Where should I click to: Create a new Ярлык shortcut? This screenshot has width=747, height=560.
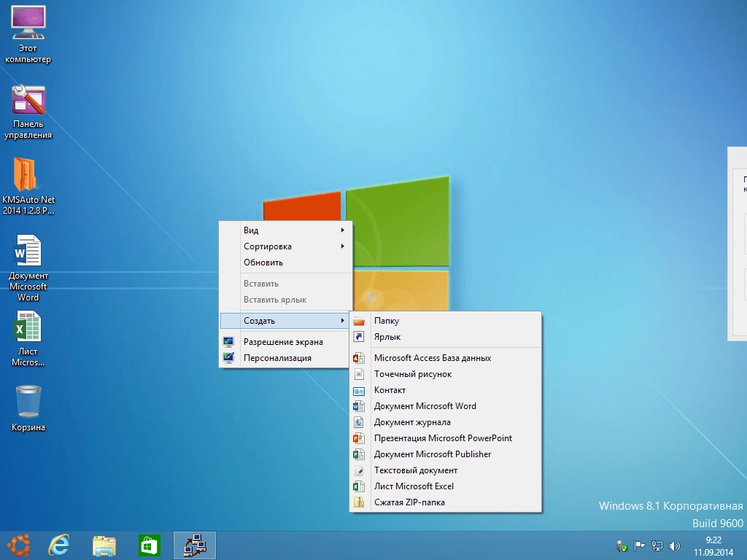pyautogui.click(x=446, y=337)
